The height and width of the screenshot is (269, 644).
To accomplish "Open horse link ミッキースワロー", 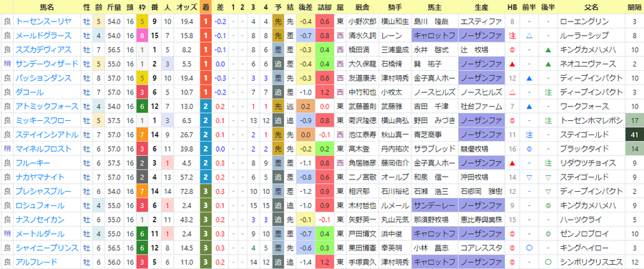I will click(x=43, y=121).
